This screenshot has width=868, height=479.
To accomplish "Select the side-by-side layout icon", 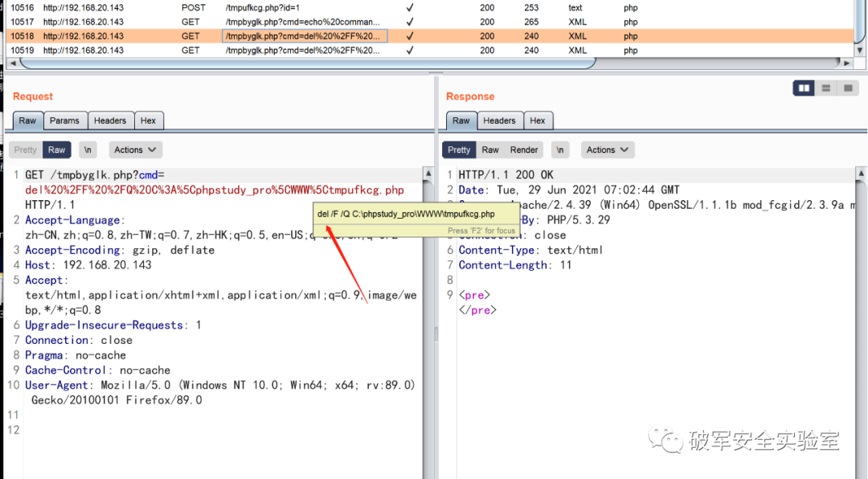I will [x=804, y=88].
